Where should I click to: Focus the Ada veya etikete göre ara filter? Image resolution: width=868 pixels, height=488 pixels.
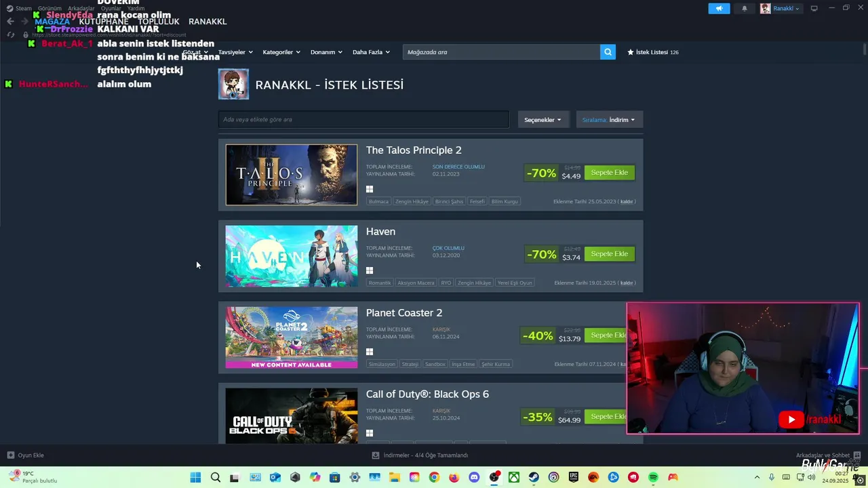click(x=363, y=119)
